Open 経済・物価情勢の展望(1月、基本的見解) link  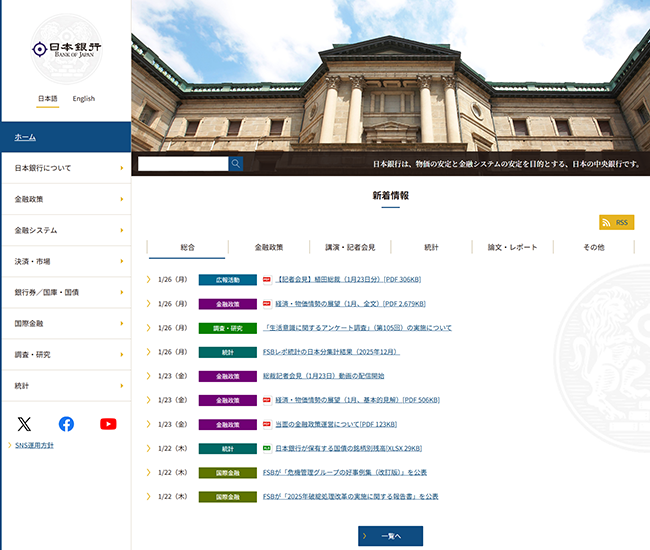[x=358, y=400]
